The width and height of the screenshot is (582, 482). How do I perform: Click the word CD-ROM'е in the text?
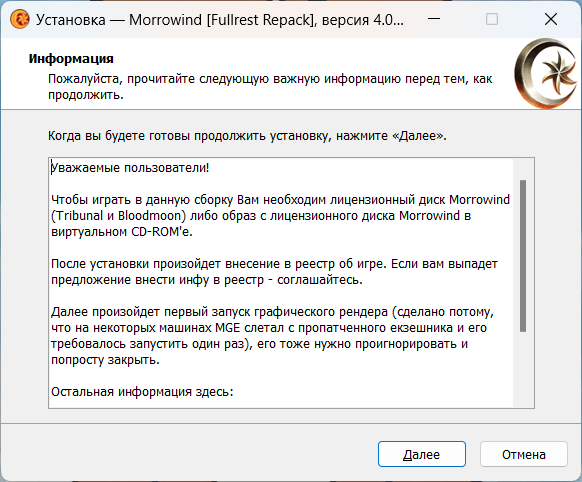(x=162, y=232)
